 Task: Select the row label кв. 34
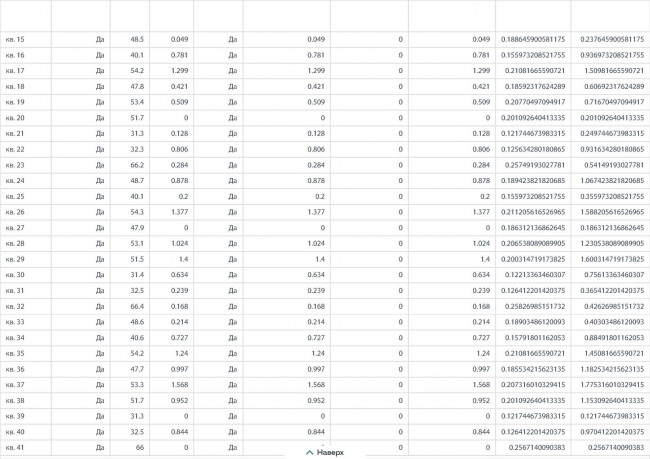coord(15,338)
